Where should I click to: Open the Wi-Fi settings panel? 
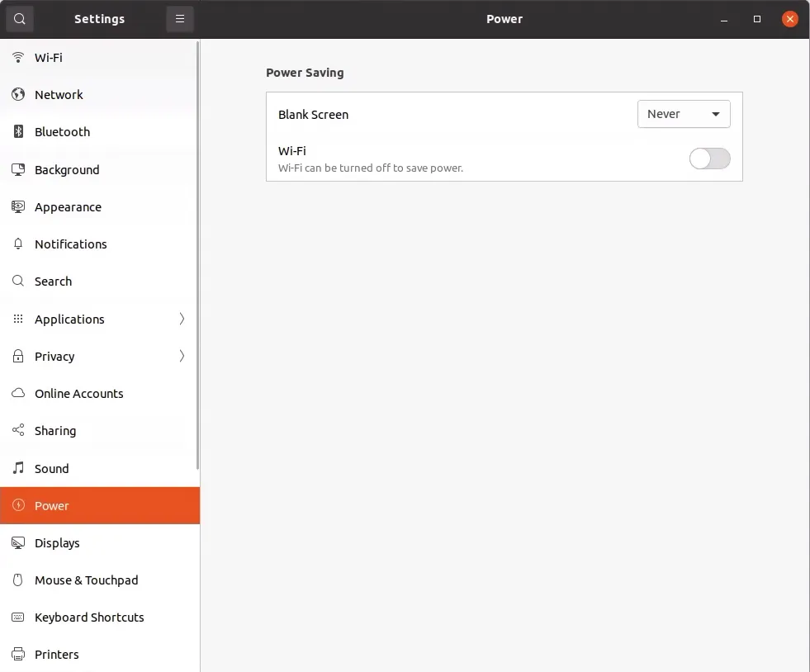(x=98, y=57)
